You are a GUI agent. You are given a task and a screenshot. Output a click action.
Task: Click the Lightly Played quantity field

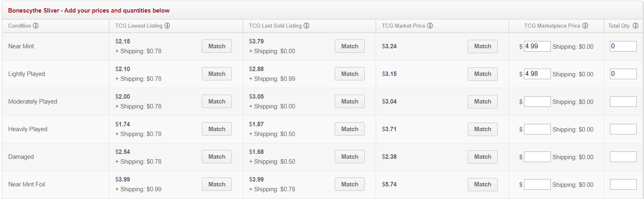tap(623, 74)
